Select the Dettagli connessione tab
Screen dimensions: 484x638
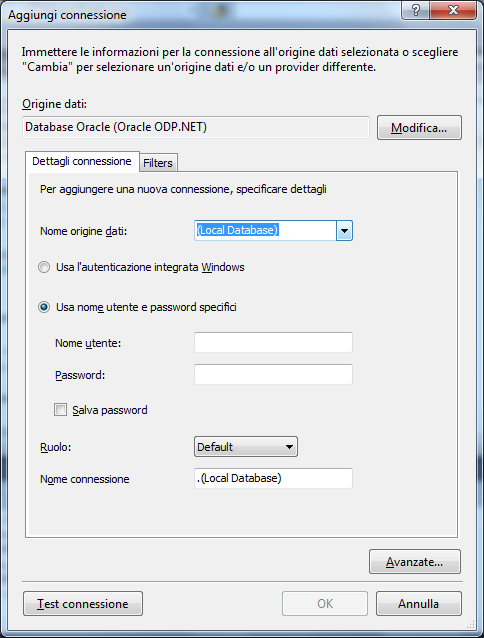[x=82, y=162]
